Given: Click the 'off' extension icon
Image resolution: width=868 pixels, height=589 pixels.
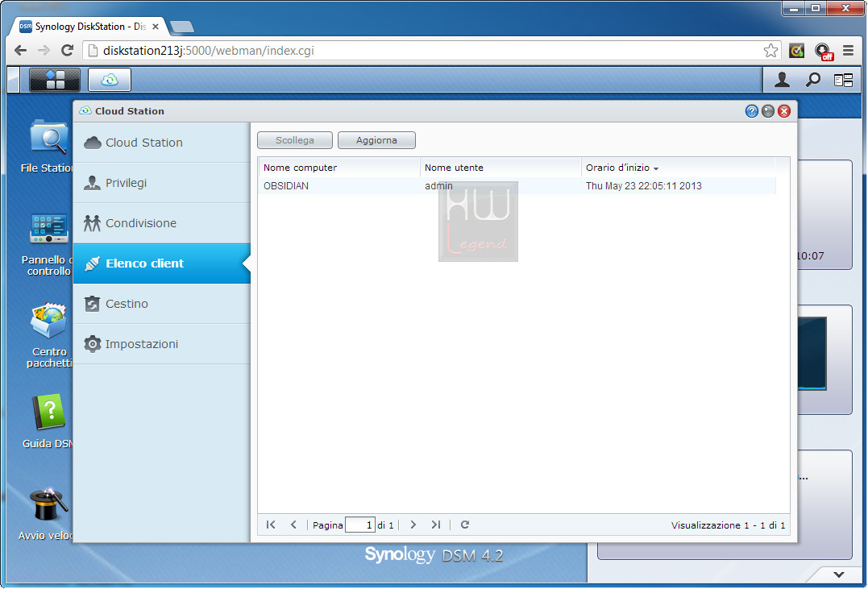Looking at the screenshot, I should click(824, 52).
